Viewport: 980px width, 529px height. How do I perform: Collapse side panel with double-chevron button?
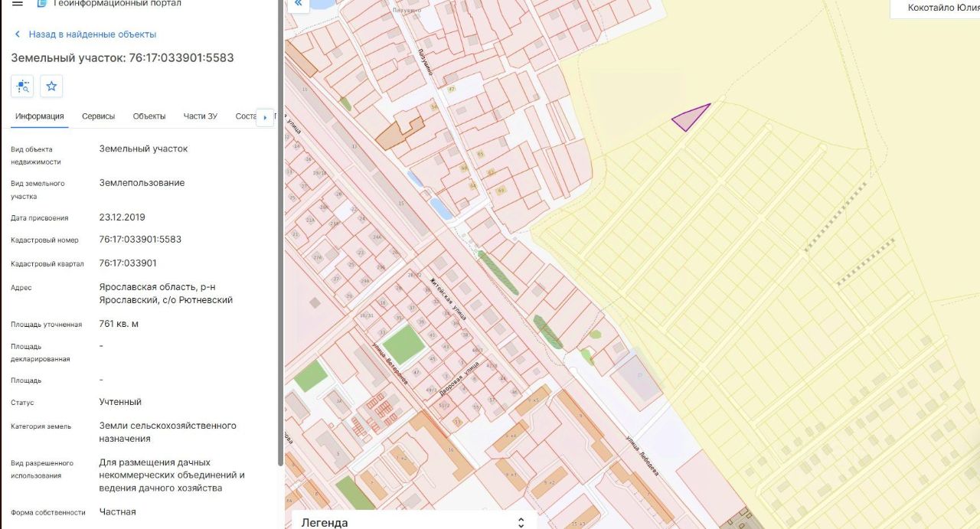tap(298, 4)
